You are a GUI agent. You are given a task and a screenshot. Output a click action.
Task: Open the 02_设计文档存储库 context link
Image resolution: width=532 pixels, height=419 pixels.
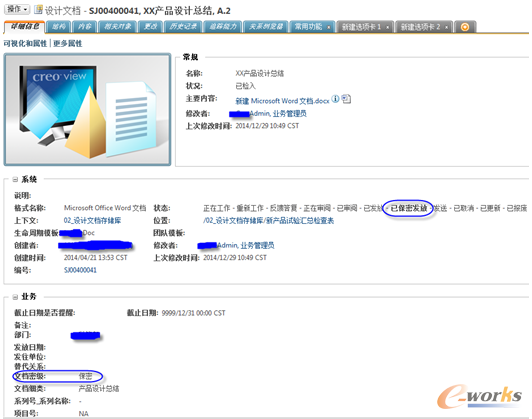click(92, 221)
